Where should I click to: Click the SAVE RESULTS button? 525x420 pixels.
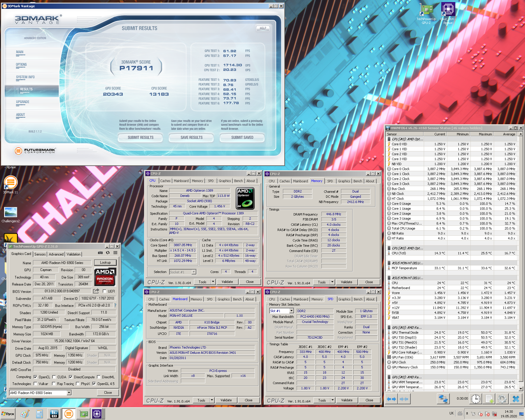[x=191, y=137]
